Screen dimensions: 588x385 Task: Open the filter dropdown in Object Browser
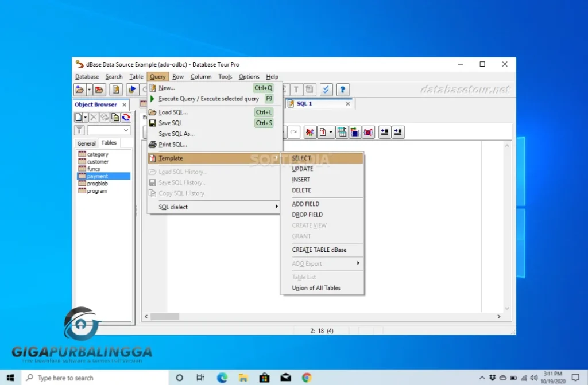point(126,130)
